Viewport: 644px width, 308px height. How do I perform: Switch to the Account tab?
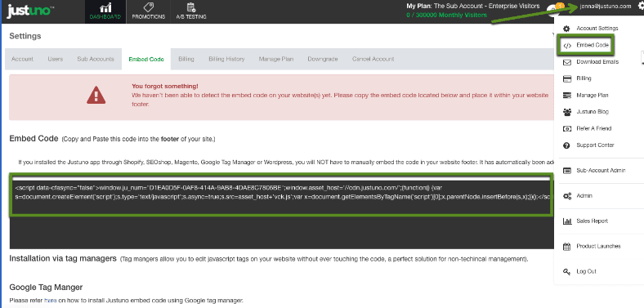(x=22, y=59)
